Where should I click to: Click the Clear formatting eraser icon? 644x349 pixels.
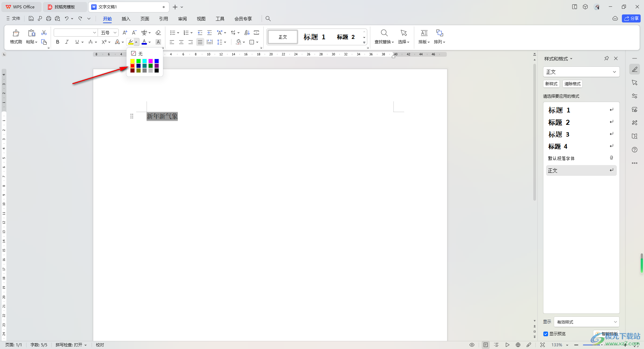point(158,33)
